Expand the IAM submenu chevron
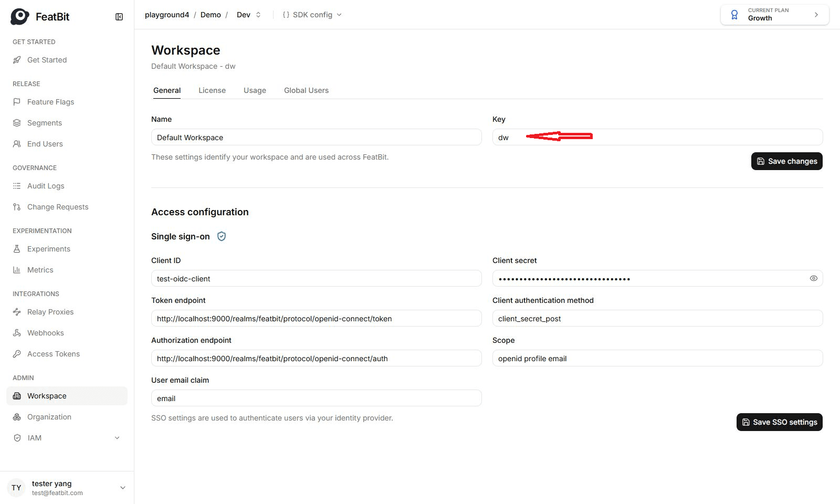Screen dimensions: 840x504 tap(117, 438)
